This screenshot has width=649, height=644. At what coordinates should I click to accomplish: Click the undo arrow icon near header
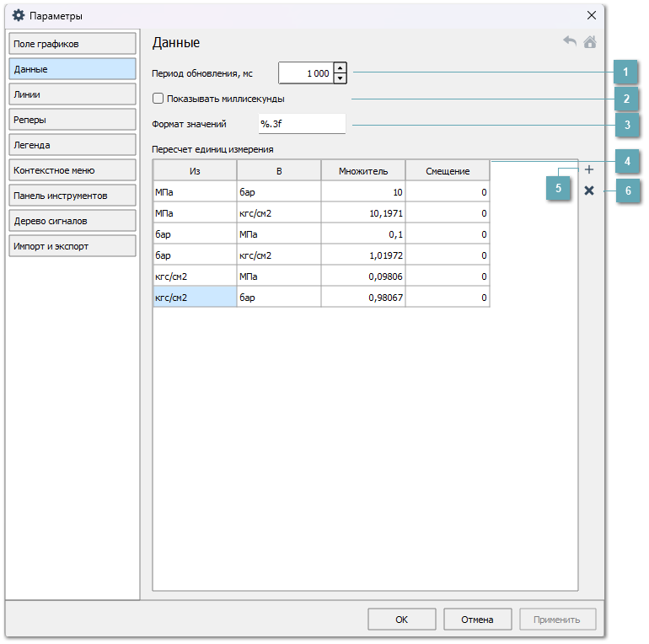571,41
